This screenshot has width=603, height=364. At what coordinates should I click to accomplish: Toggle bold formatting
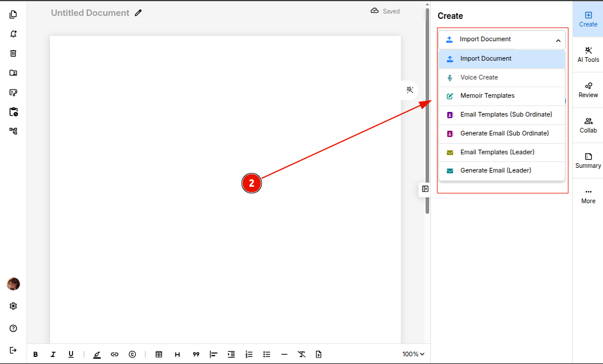35,355
